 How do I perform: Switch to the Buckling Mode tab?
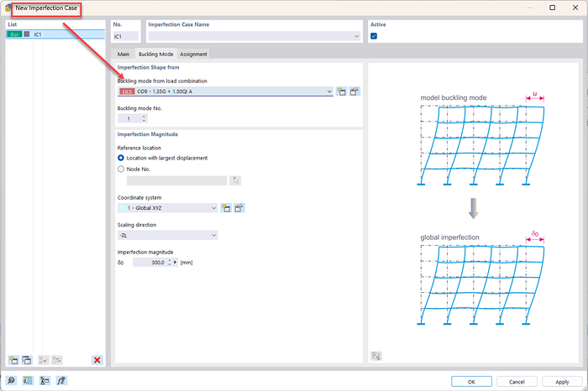tap(156, 54)
